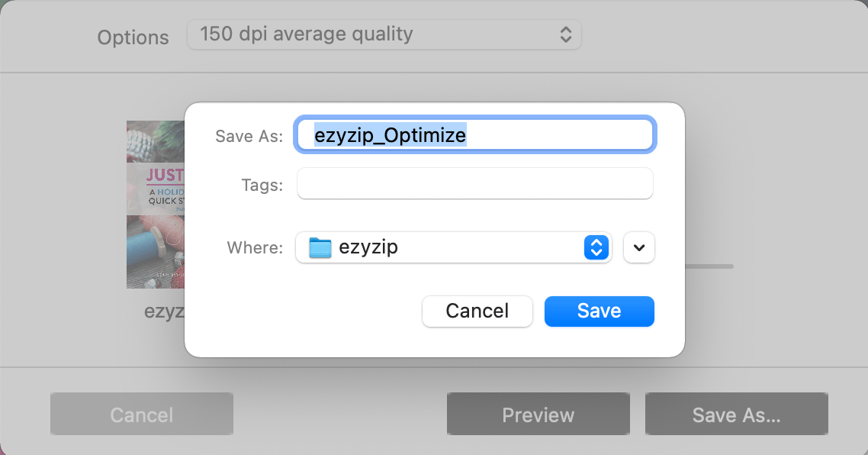Click the Save As... button in background
The image size is (868, 455).
tap(735, 415)
